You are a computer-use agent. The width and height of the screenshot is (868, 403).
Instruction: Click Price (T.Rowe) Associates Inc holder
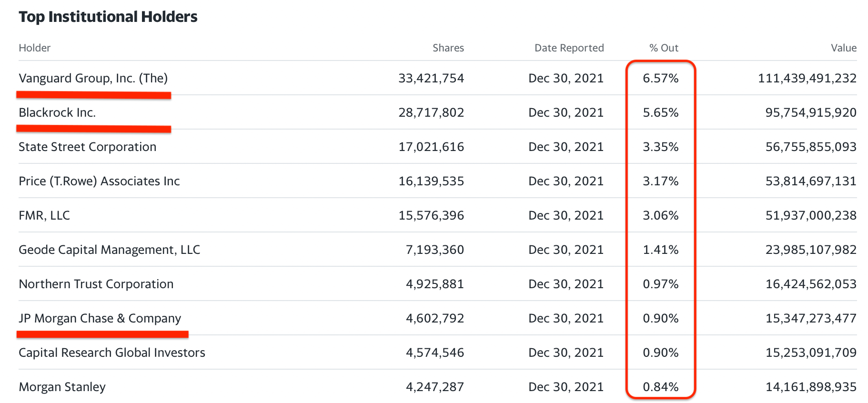99,181
